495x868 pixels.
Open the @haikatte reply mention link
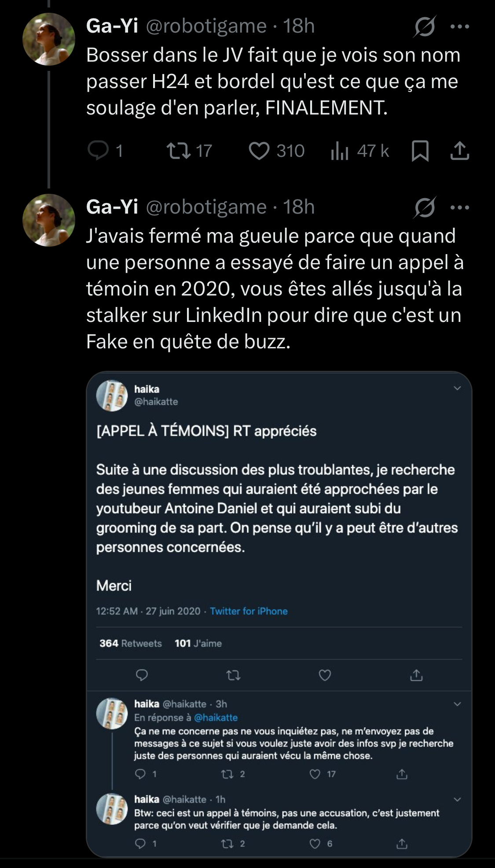pos(216,717)
